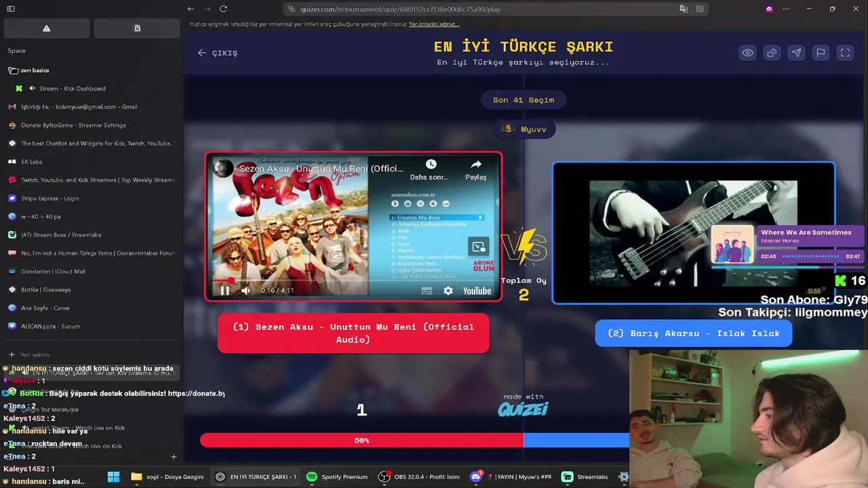Open the page translate icon in address bar
868x488 pixels.
(684, 9)
